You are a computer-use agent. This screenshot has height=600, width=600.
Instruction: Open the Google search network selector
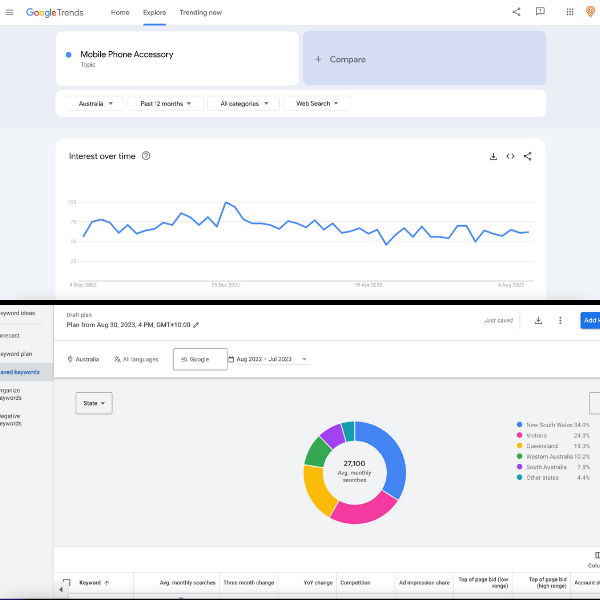(x=200, y=359)
